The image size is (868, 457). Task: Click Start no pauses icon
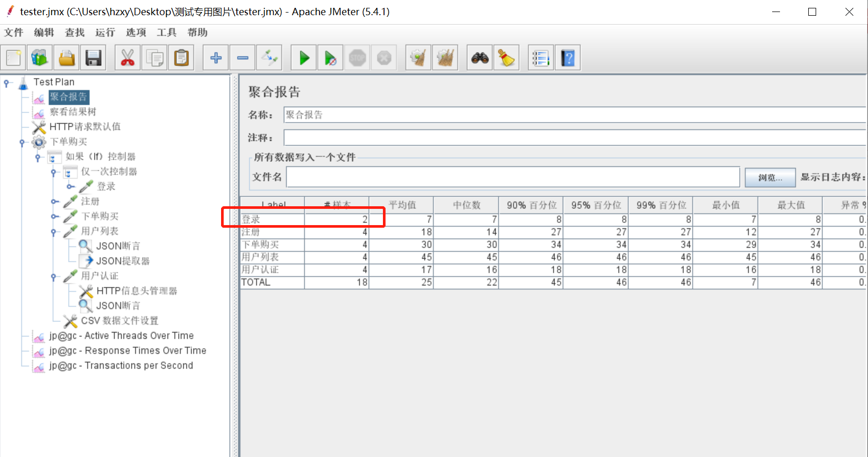tap(331, 58)
